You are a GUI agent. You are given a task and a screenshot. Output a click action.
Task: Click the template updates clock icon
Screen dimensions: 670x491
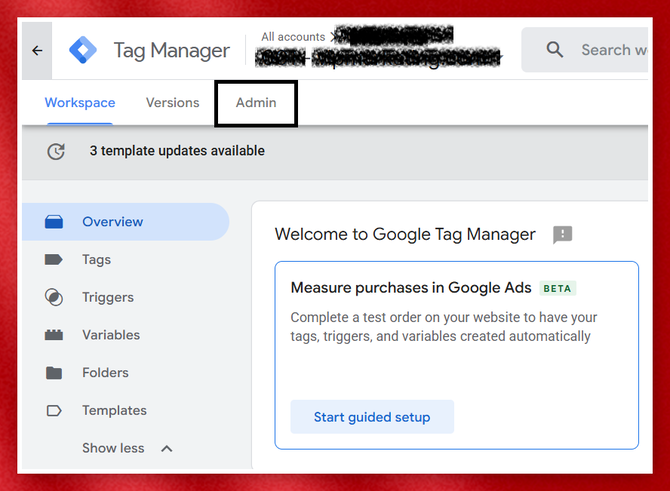56,151
